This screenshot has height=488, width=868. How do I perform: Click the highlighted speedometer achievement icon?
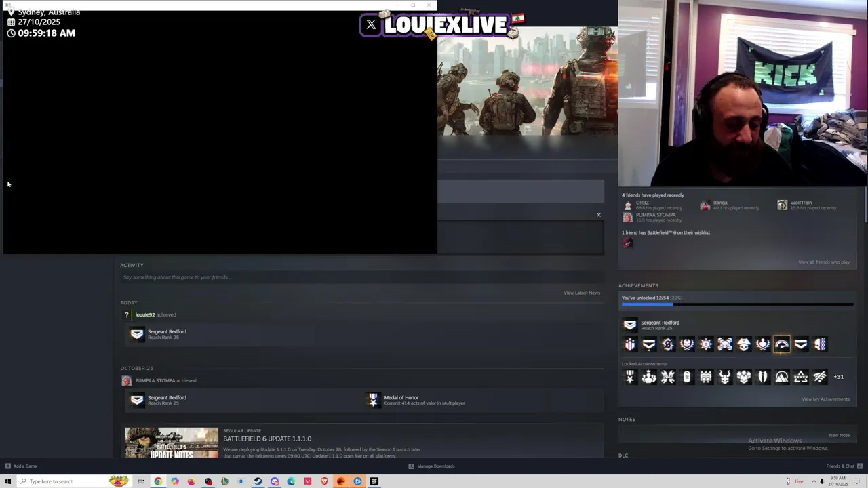tap(782, 344)
